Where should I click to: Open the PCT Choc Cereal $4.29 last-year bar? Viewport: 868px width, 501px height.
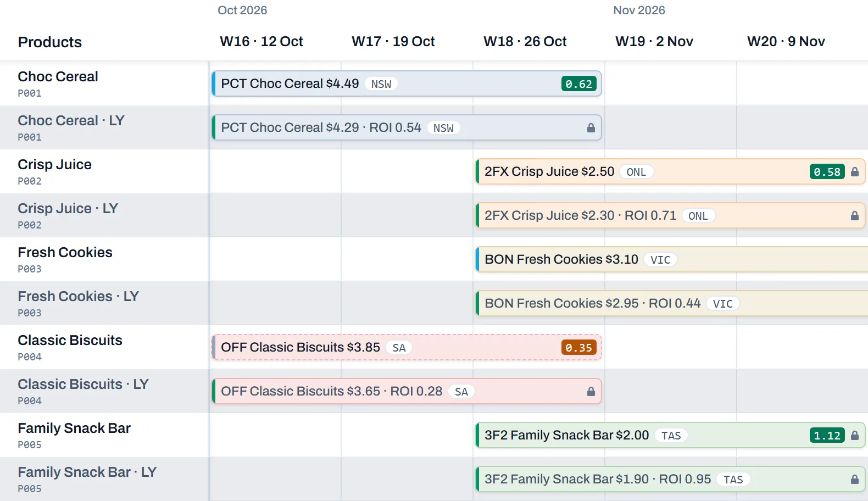(407, 127)
